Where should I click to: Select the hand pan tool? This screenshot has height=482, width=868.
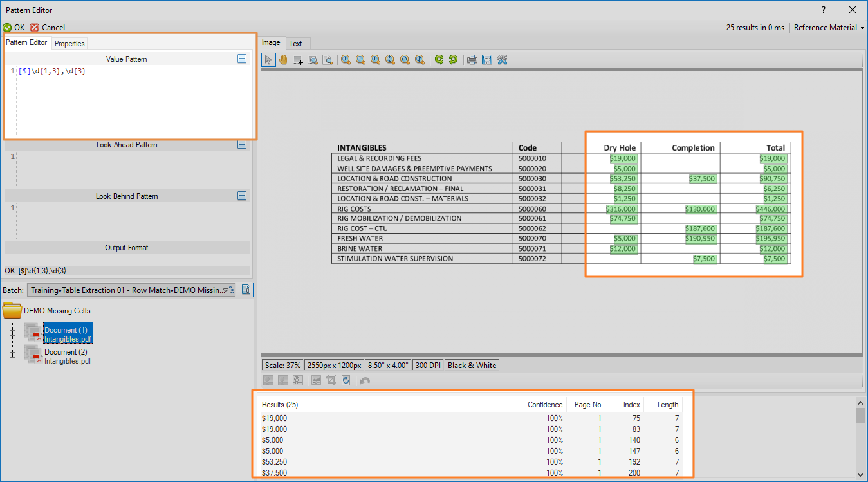coord(282,60)
